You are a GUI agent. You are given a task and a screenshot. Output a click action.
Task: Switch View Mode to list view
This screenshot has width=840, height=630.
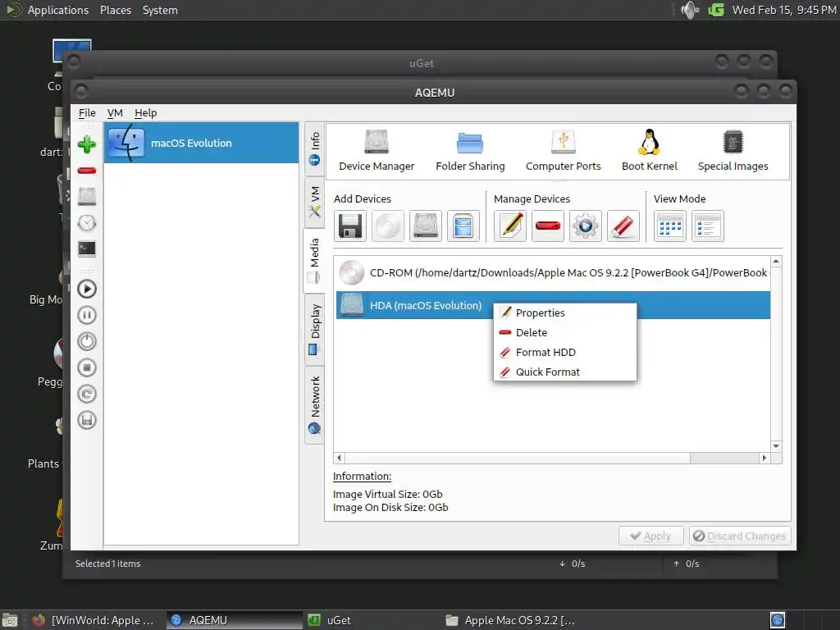(708, 226)
